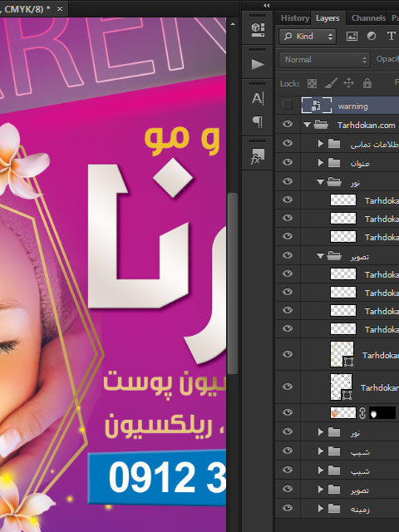
Task: Open the Normal blend mode dropdown
Action: pyautogui.click(x=324, y=60)
